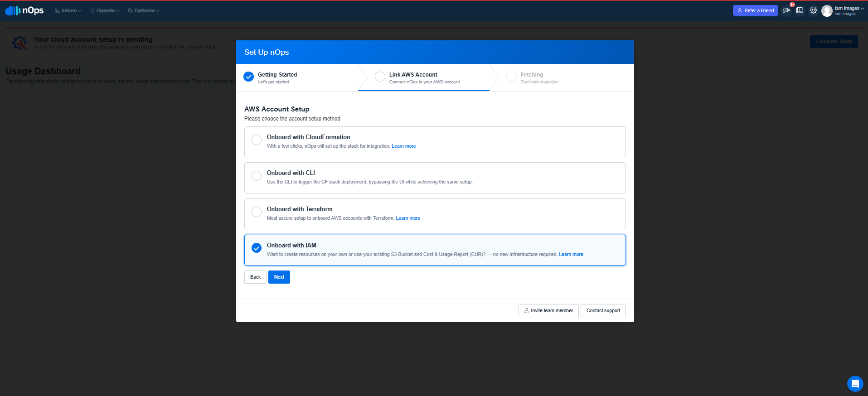Click the pending setup gear-wrench icon
Viewport: 868px width, 396px height.
tap(19, 43)
